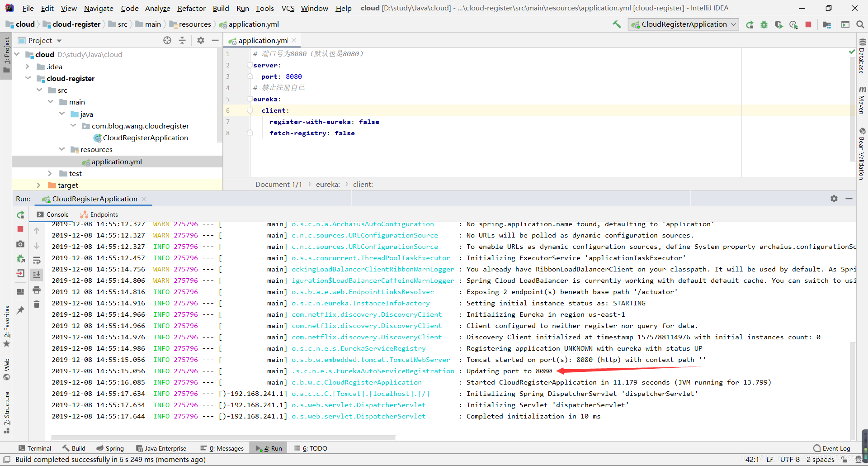Open the Java Enterprise tool window
The height and width of the screenshot is (466, 868).
161,448
